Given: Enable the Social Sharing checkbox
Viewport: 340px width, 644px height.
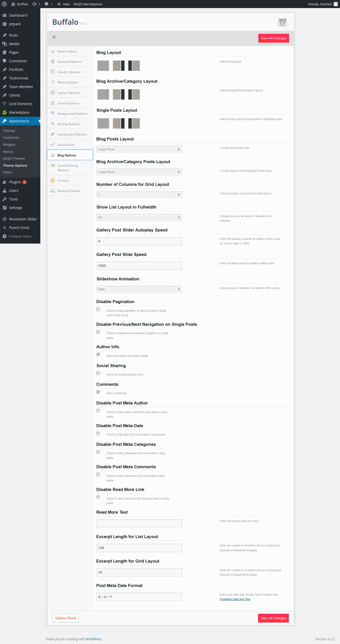Looking at the screenshot, I should pos(98,373).
